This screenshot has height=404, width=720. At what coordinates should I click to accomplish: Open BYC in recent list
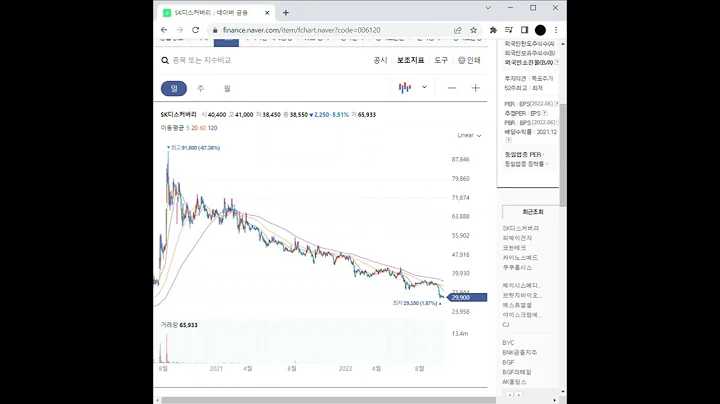[x=508, y=342]
